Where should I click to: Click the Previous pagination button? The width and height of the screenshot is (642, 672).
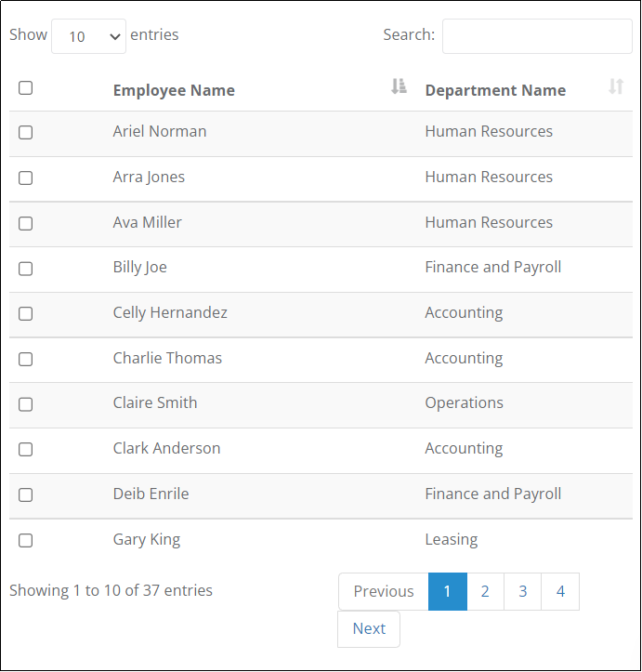[x=384, y=591]
